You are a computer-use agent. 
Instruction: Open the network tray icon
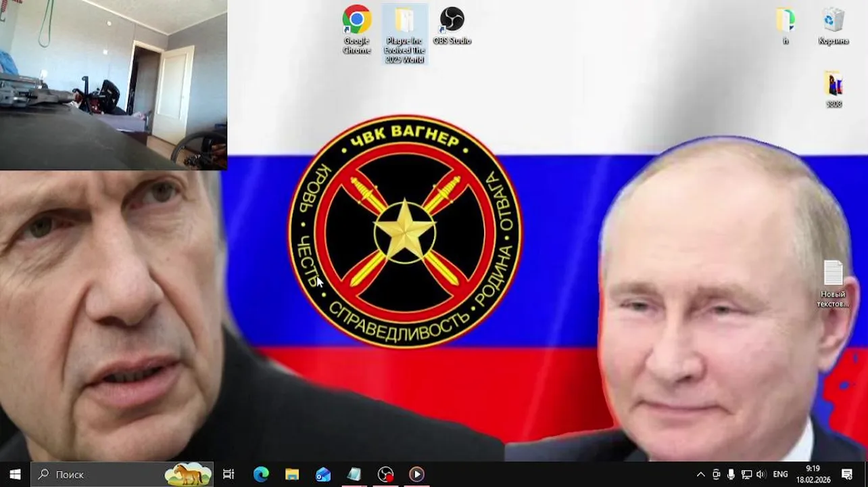(746, 474)
